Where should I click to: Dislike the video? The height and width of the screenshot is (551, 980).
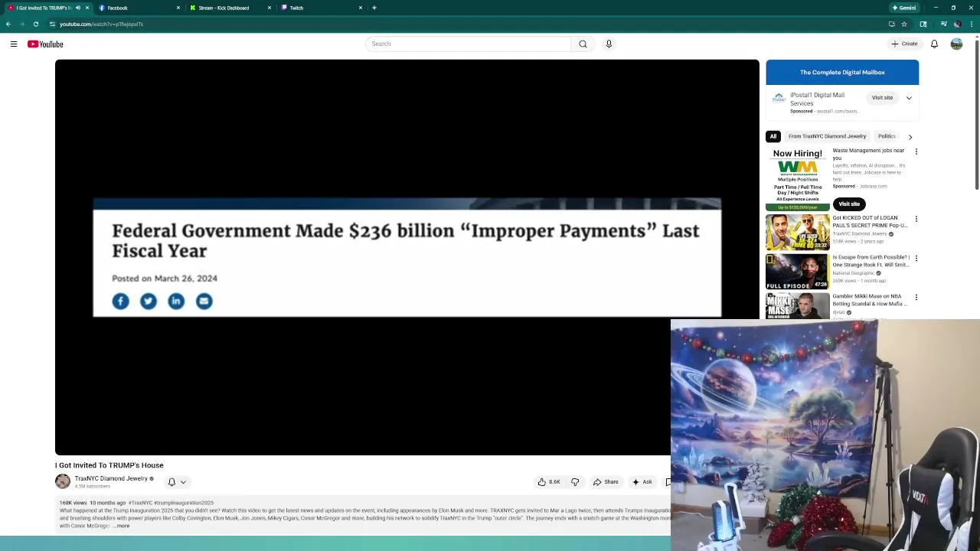click(575, 482)
